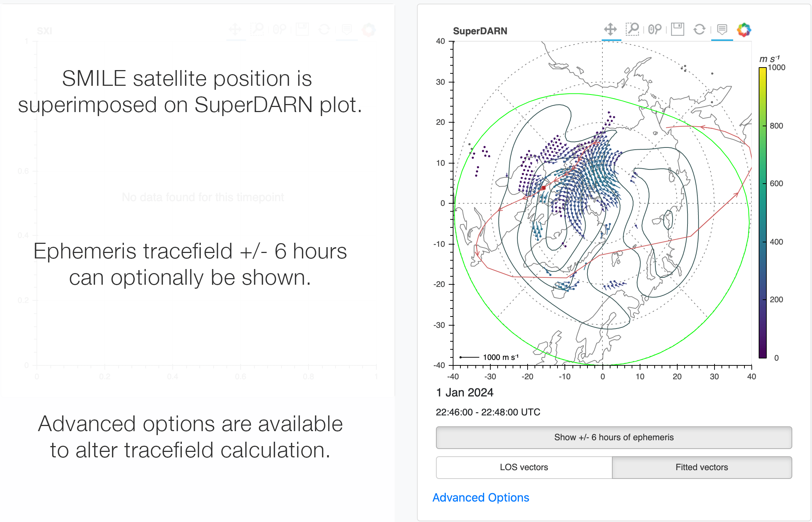
Task: Toggle Hover tooltip tool on SuperDARN plot
Action: click(722, 29)
